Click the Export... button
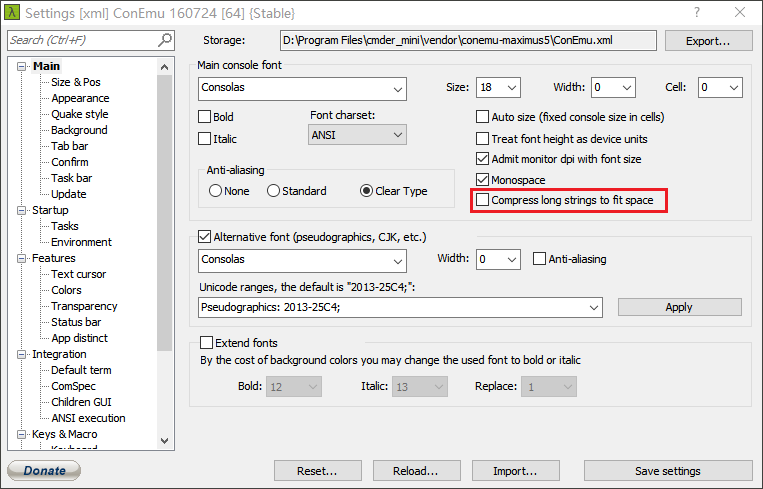763x489 pixels. pos(708,41)
